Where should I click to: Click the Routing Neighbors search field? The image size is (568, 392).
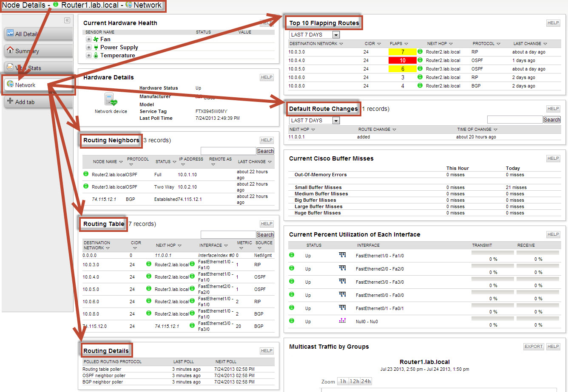pyautogui.click(x=228, y=151)
